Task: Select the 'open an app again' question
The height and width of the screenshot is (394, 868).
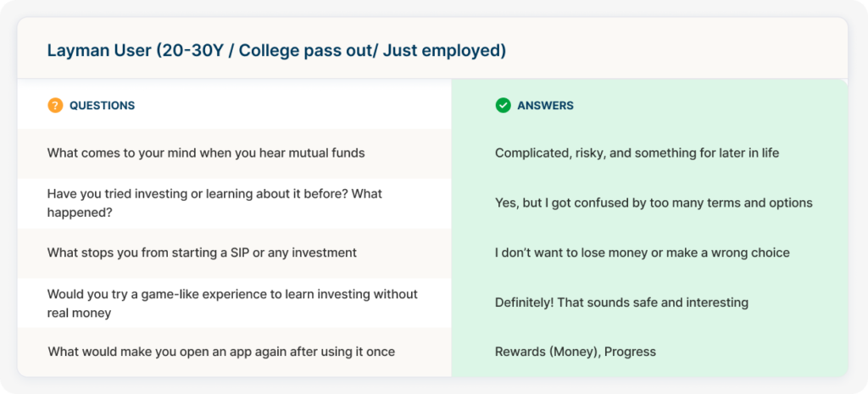Action: (221, 352)
